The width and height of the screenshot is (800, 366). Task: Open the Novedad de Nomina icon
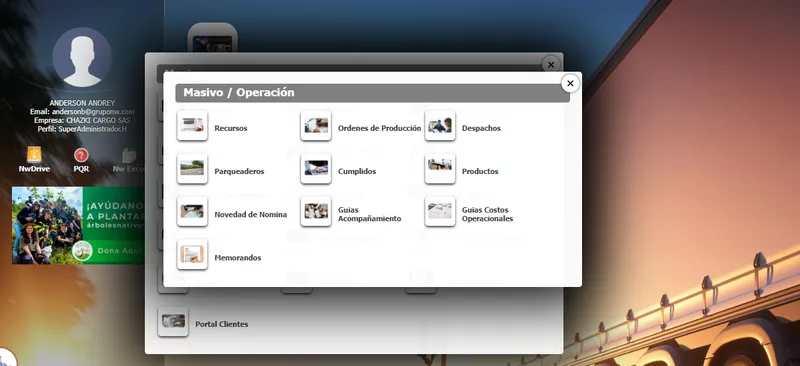point(192,211)
